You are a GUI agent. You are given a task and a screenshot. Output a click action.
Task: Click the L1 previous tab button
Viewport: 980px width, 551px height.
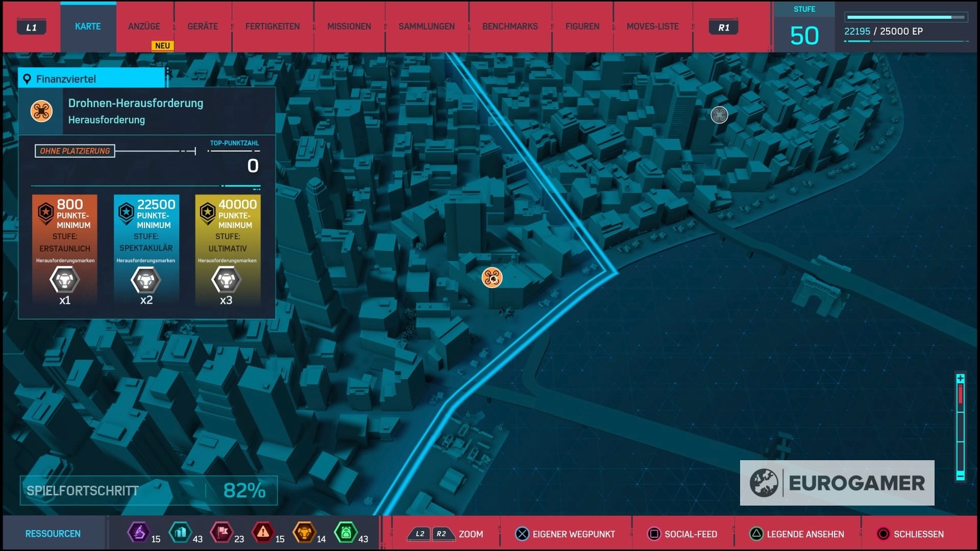point(32,28)
